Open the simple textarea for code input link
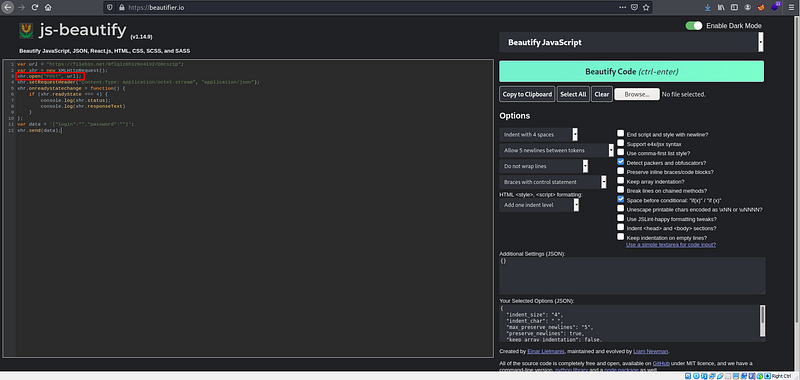This screenshot has height=380, width=800. (x=671, y=244)
